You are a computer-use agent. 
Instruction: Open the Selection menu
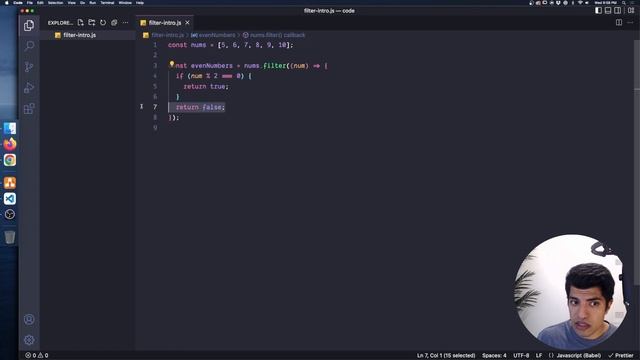55,2
